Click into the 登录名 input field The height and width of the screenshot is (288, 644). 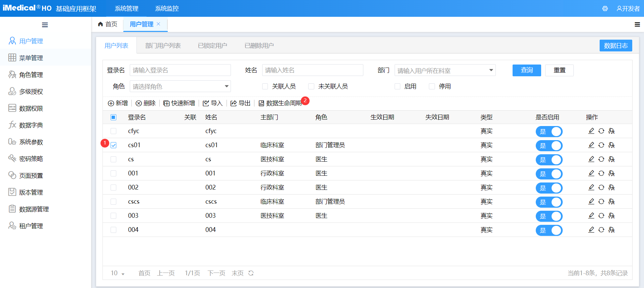click(x=180, y=70)
